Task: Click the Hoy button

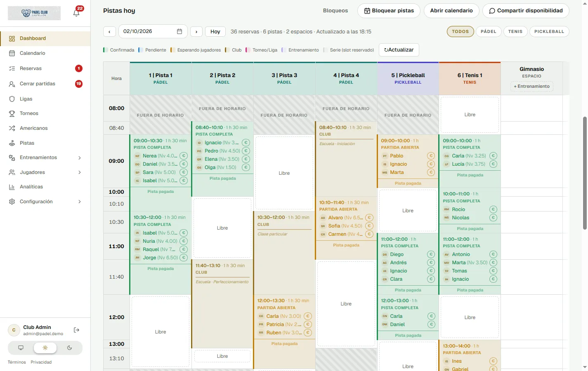Action: point(215,31)
